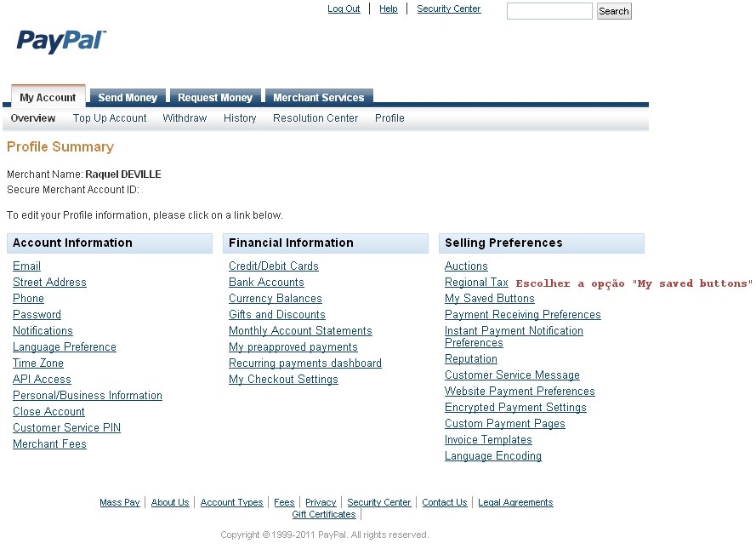Open the Merchant Services tab
756x549 pixels.
(x=319, y=97)
